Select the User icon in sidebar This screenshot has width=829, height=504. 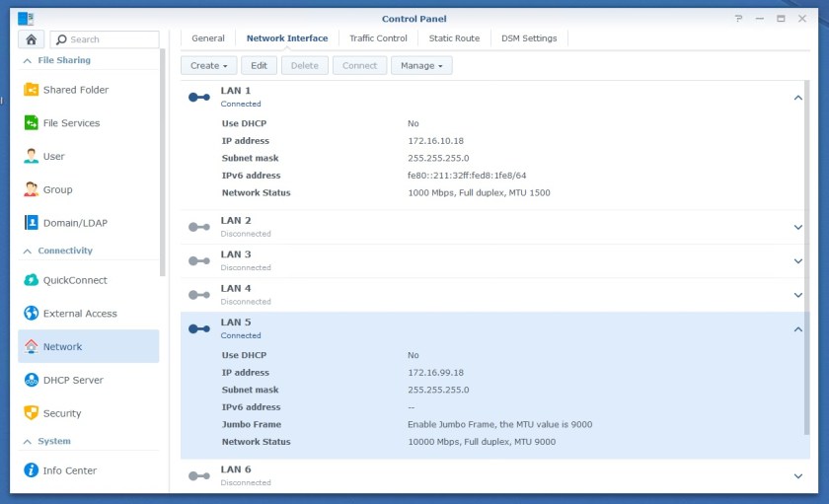click(x=32, y=156)
